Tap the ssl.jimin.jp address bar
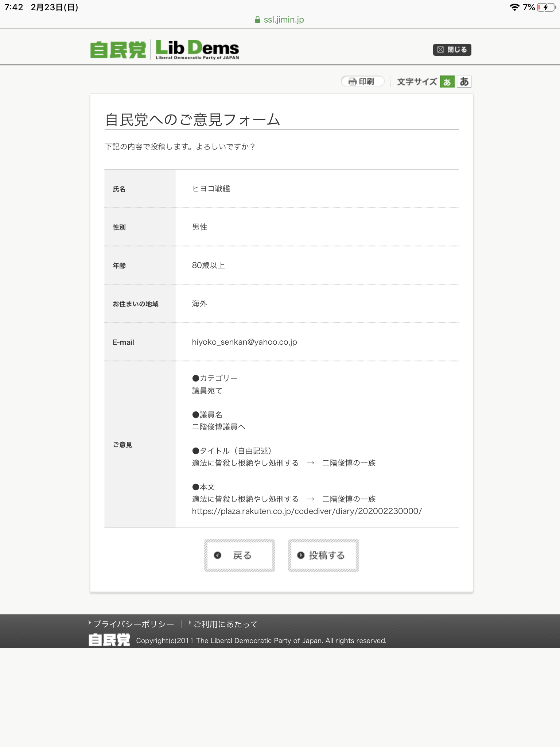Image resolution: width=560 pixels, height=747 pixels. pos(280,20)
